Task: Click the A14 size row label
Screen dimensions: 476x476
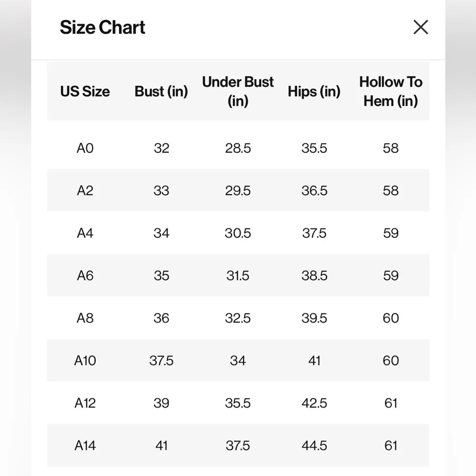Action: tap(85, 446)
